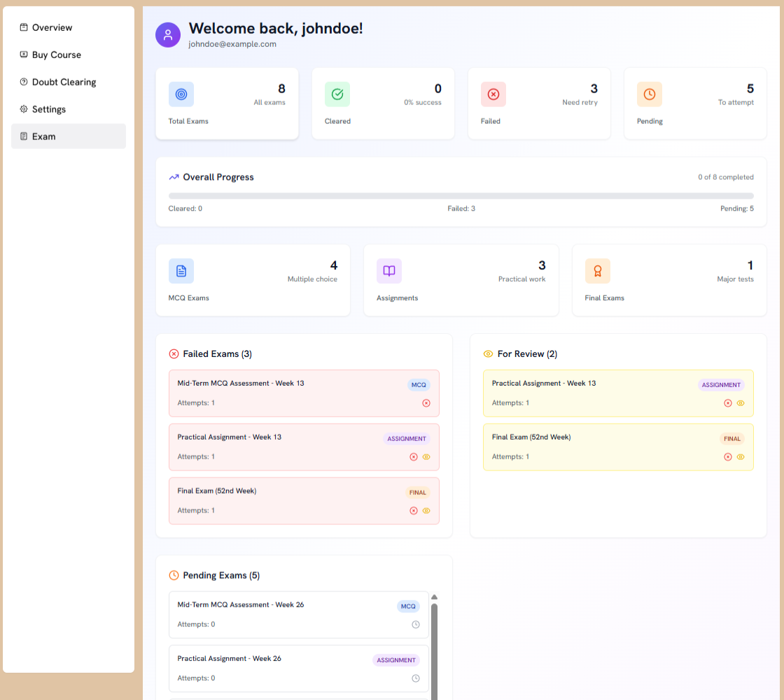Click FINAL tag in Failed Exams list

point(417,493)
